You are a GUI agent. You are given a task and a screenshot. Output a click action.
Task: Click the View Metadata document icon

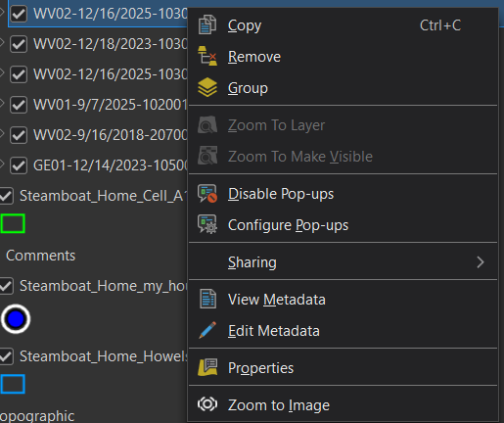(207, 299)
